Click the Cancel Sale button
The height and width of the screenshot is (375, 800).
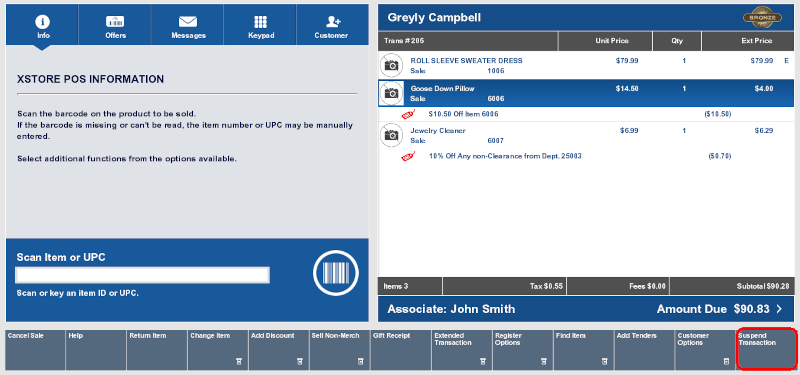click(35, 350)
